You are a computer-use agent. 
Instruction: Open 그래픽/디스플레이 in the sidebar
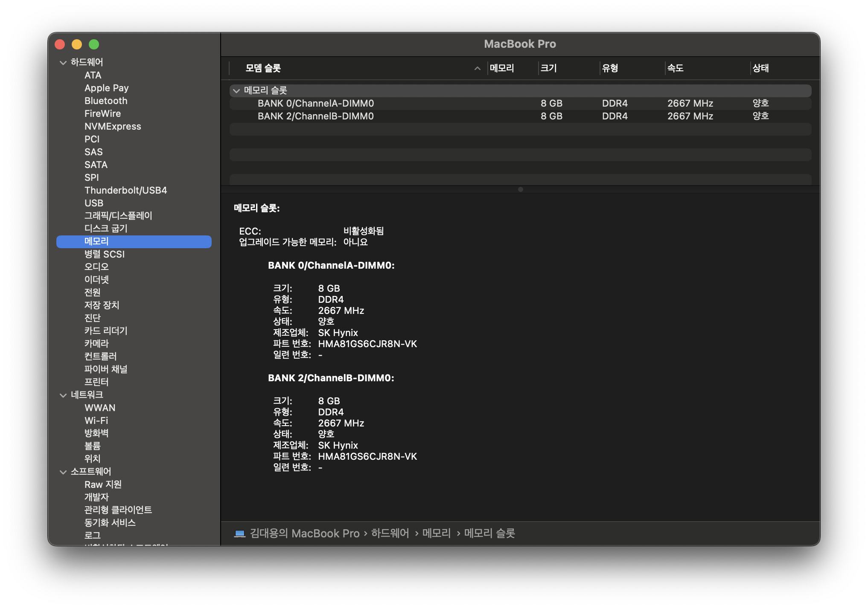[x=118, y=216]
